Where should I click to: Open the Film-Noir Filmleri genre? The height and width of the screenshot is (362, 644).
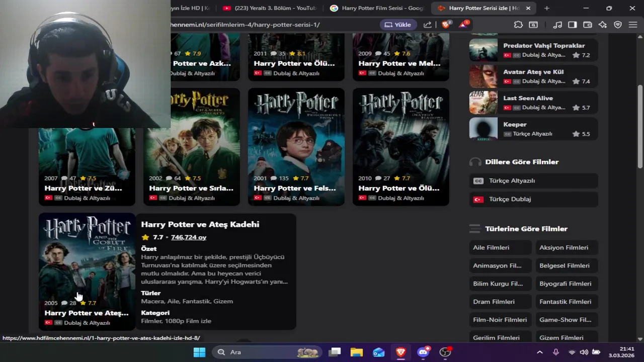pos(500,320)
